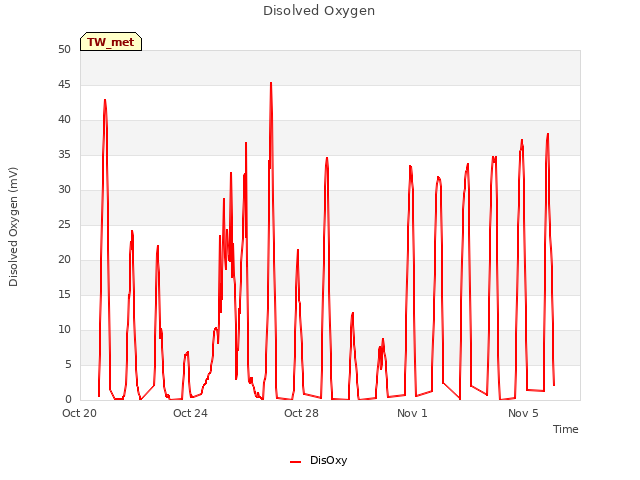The width and height of the screenshot is (640, 480).
Task: Click the 40 y-axis tick label
Action: tap(64, 120)
